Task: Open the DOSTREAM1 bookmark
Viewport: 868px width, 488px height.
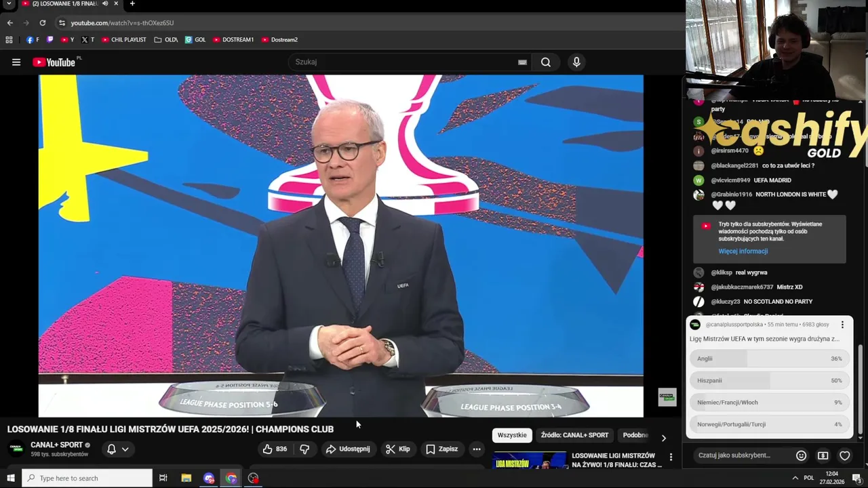Action: [233, 40]
